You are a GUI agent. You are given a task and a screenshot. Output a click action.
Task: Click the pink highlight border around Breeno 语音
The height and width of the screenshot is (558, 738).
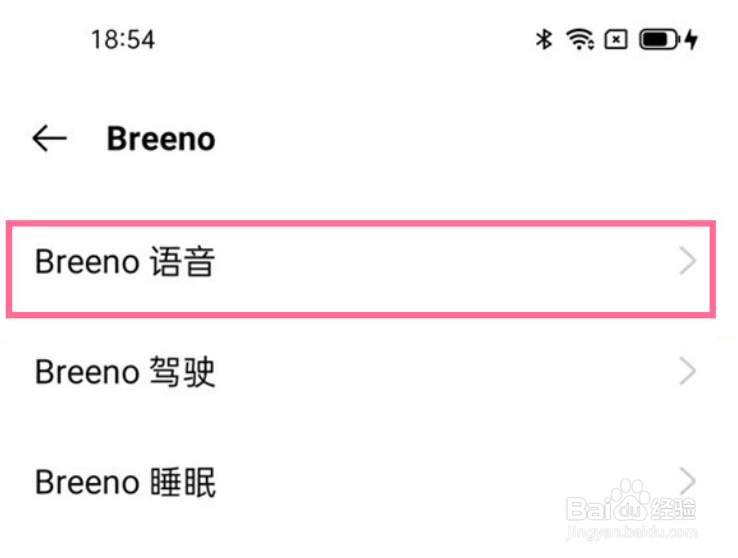point(360,225)
